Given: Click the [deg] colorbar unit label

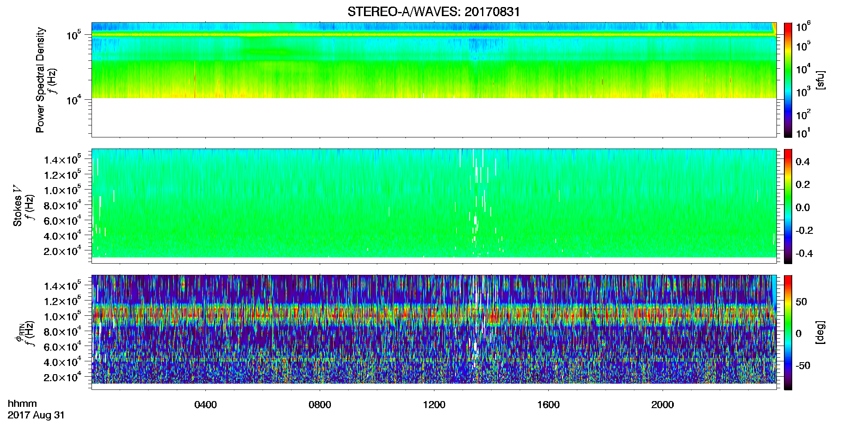Looking at the screenshot, I should tap(820, 332).
